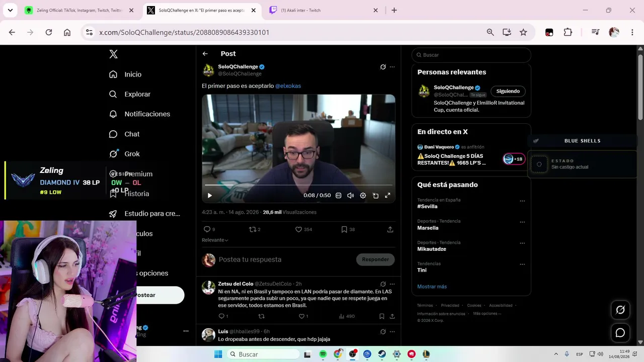Open more options on SoloQChallenge's post
644x362 pixels.
pos(392,67)
